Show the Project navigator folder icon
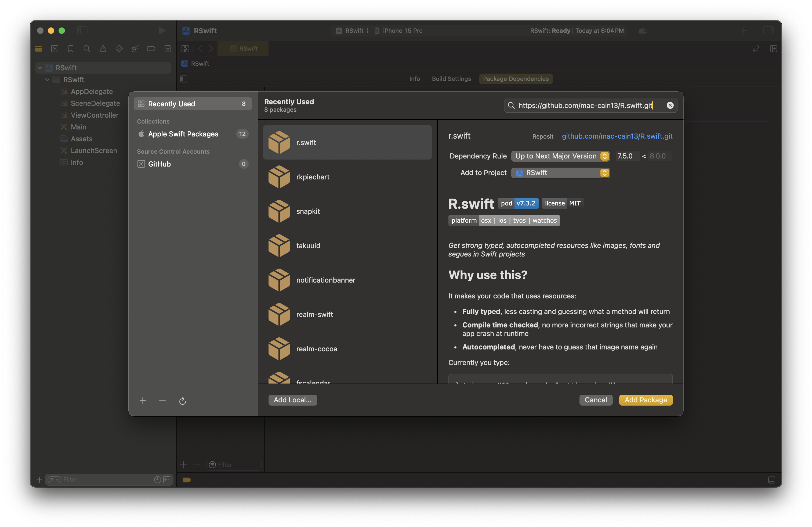Viewport: 812px width, 527px height. [39, 49]
